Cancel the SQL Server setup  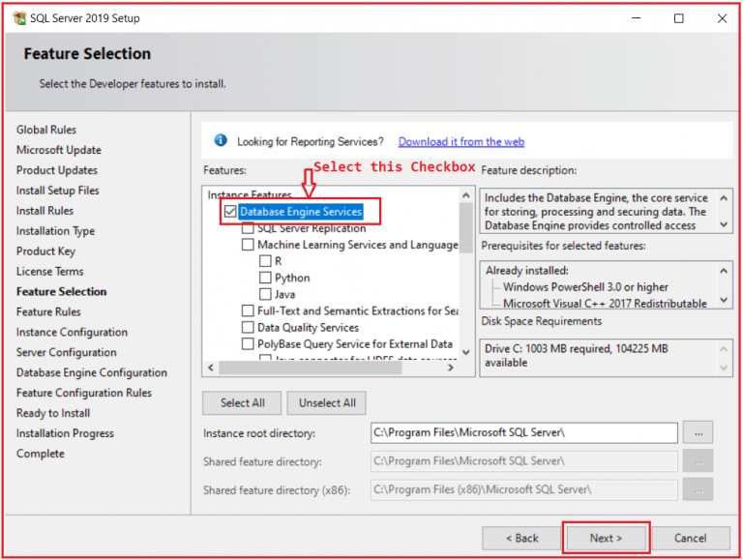691,538
